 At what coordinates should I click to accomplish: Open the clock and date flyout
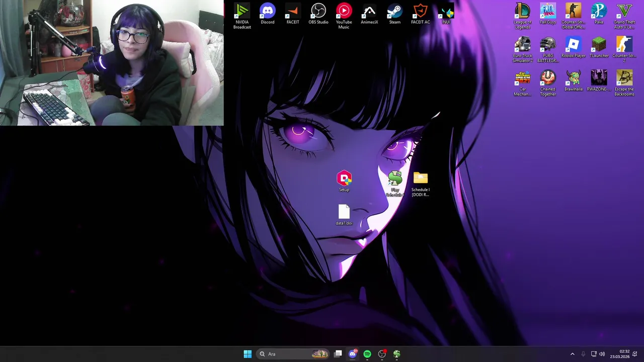(x=620, y=354)
